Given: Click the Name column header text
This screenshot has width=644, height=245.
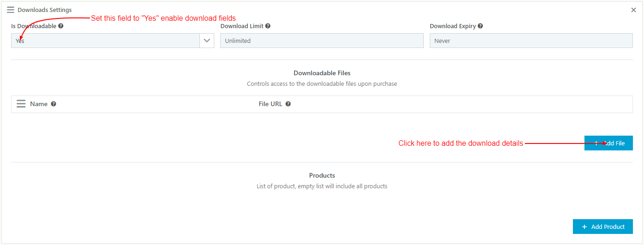Looking at the screenshot, I should 39,104.
